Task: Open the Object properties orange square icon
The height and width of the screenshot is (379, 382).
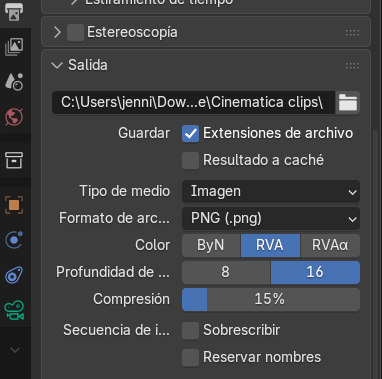Action: [x=14, y=205]
